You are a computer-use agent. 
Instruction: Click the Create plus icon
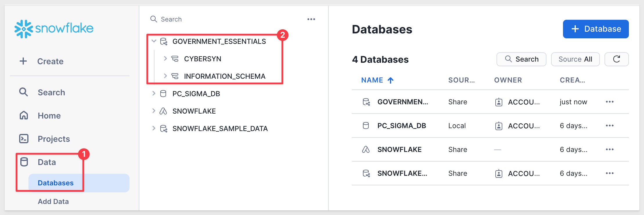coord(23,61)
